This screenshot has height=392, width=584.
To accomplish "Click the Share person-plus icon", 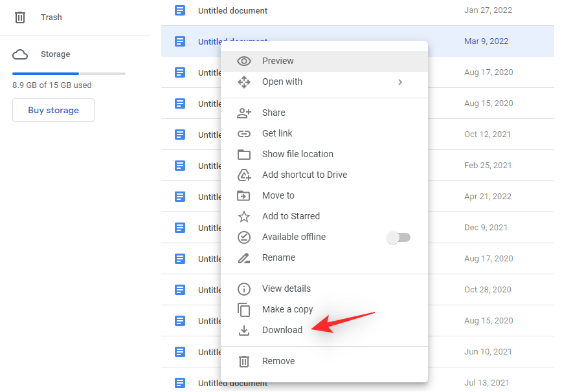I will 244,113.
